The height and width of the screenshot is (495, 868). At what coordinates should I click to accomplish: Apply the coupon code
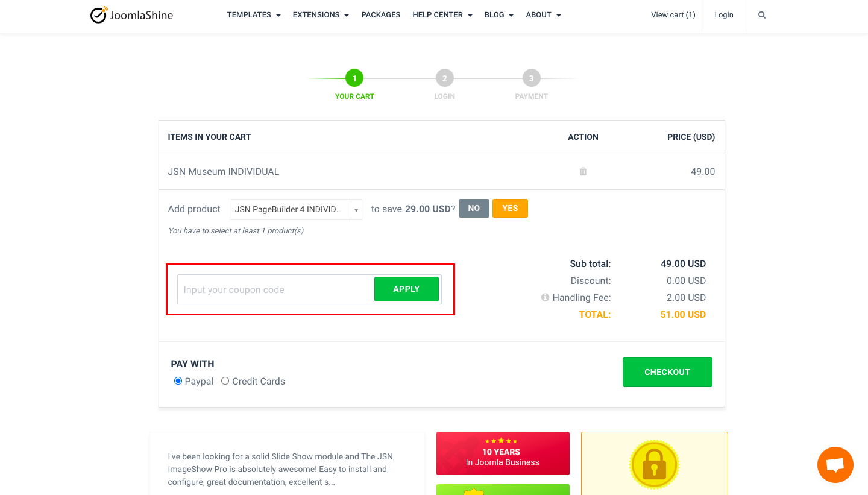[406, 289]
